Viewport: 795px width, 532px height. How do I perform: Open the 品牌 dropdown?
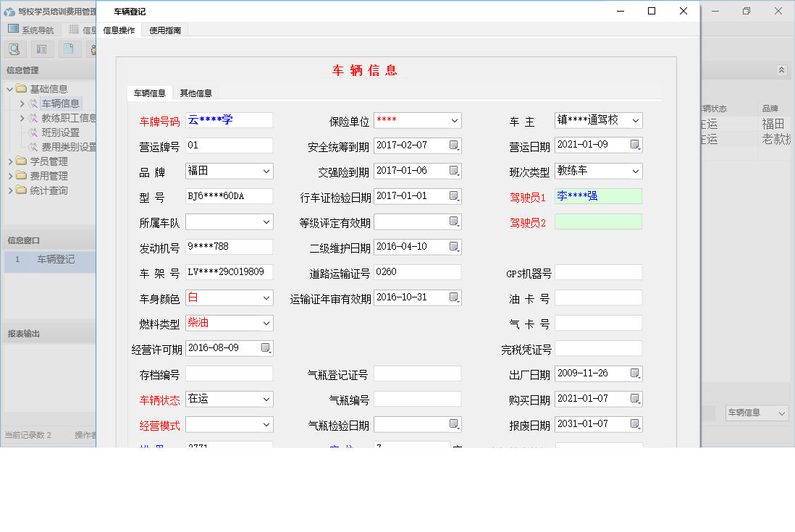click(266, 171)
